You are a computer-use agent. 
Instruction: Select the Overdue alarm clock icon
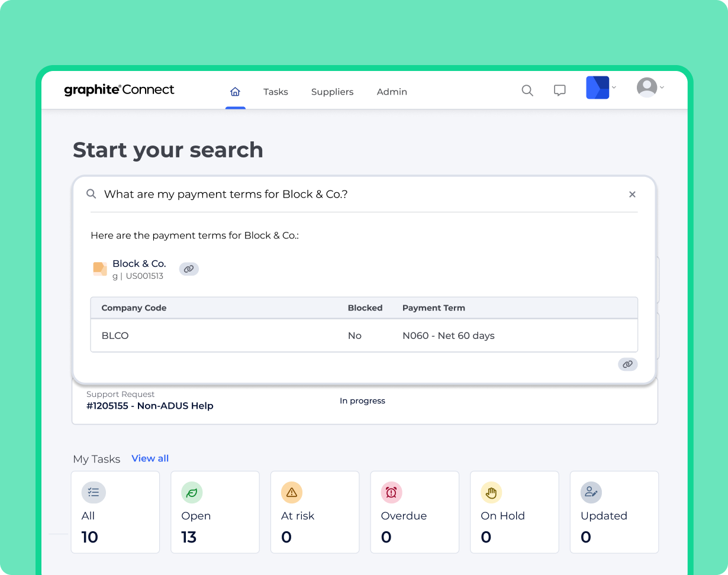click(391, 492)
